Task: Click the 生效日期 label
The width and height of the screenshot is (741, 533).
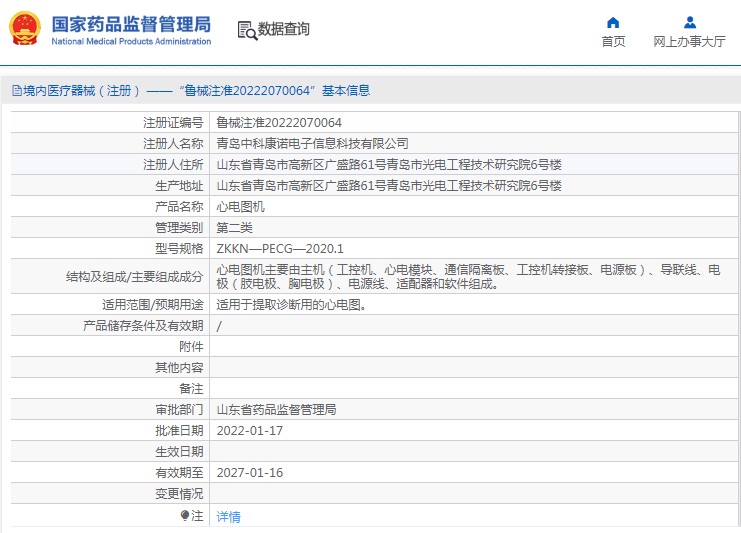Action: tap(179, 452)
